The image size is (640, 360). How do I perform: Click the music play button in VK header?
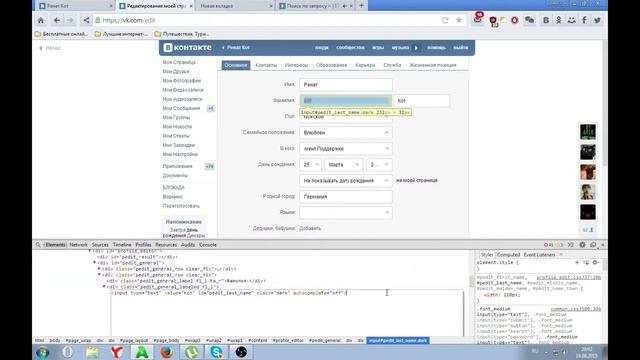click(416, 48)
